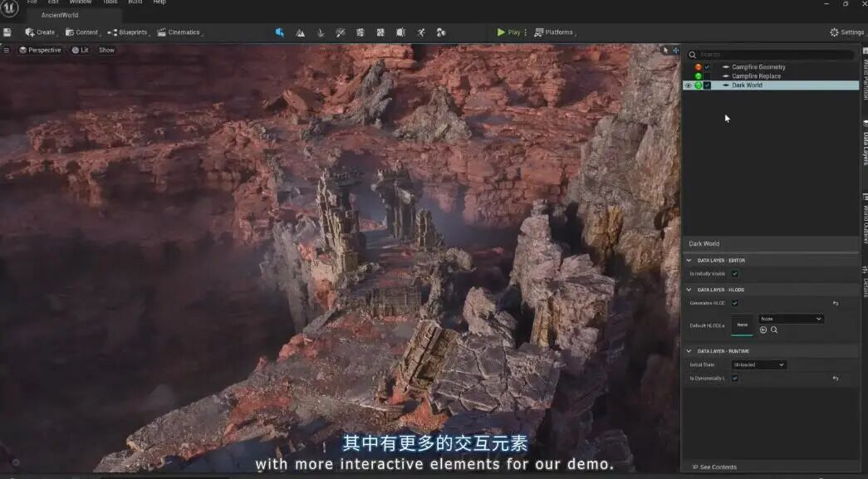Click the green status icon of Campfire Replace

click(698, 76)
